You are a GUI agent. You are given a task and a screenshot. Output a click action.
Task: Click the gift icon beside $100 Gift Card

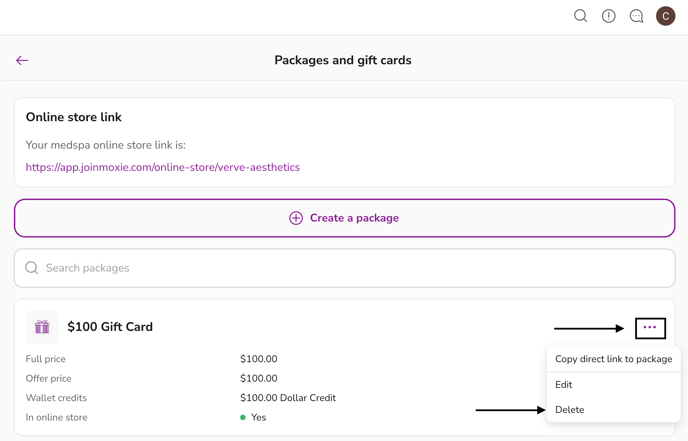(x=42, y=327)
